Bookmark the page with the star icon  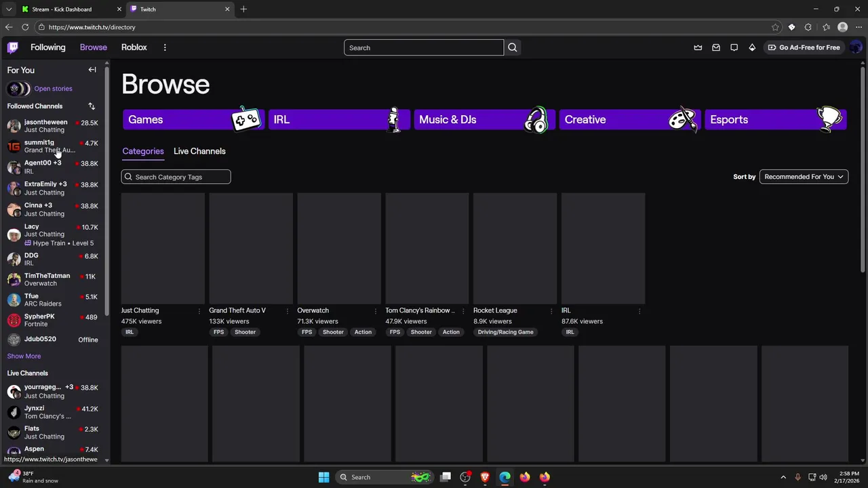(775, 27)
